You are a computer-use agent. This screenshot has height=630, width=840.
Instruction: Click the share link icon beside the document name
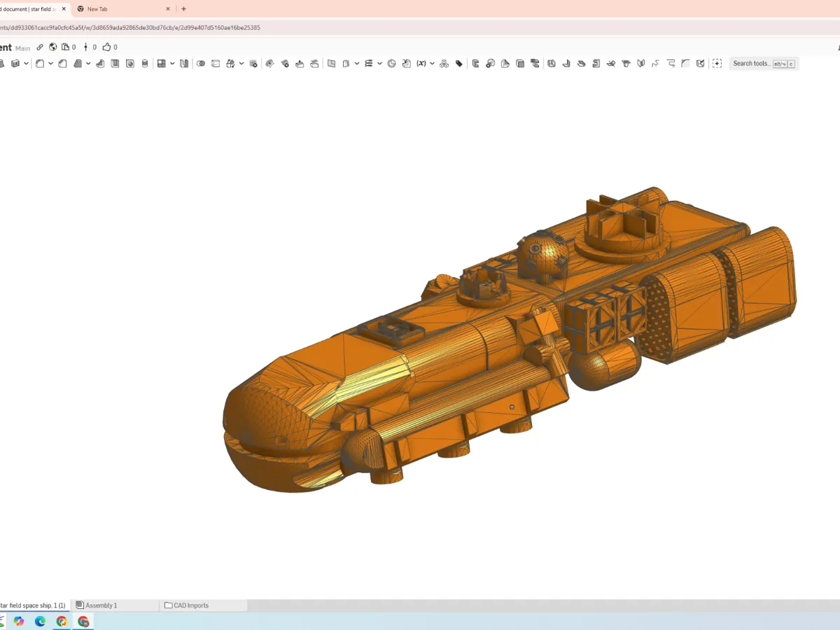click(x=40, y=47)
